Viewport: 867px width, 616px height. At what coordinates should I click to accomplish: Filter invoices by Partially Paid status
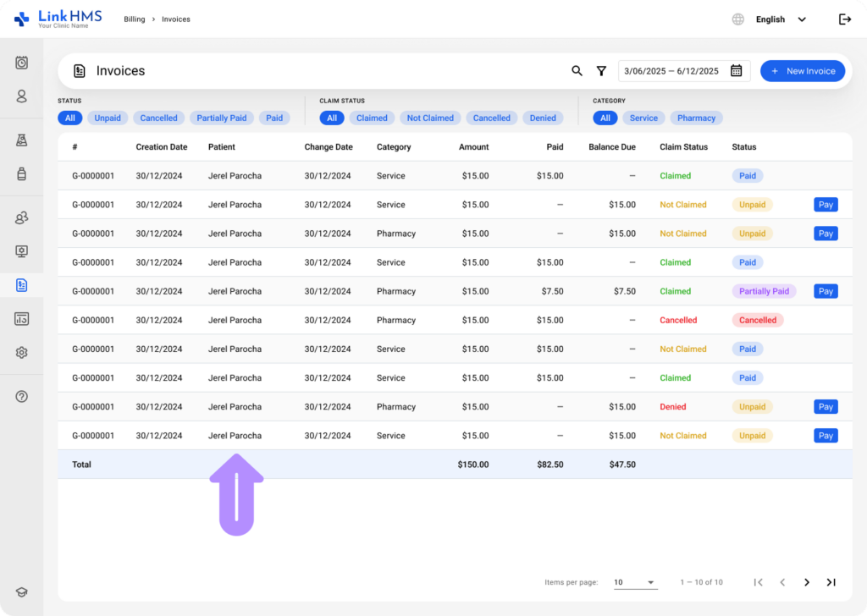[222, 118]
